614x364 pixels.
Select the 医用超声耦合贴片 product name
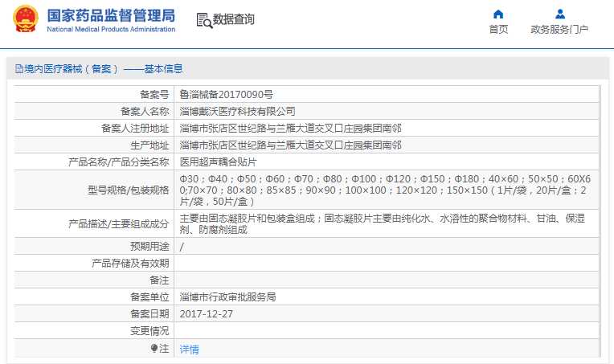[218, 162]
